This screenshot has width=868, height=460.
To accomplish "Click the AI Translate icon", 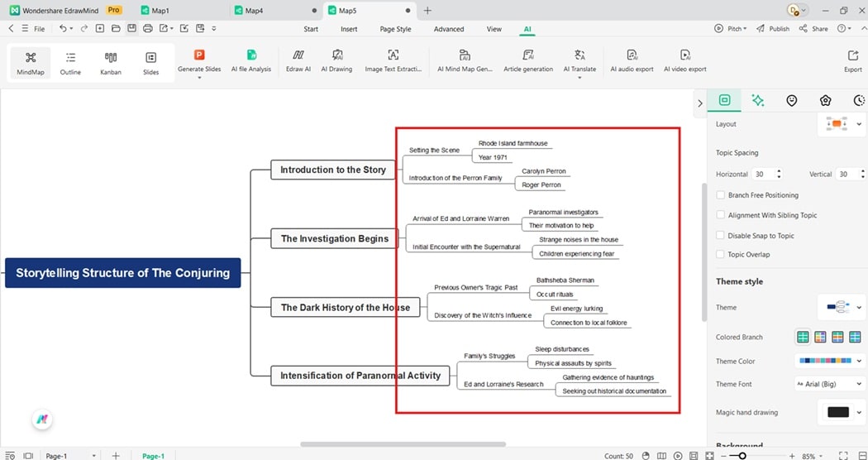I will (579, 55).
